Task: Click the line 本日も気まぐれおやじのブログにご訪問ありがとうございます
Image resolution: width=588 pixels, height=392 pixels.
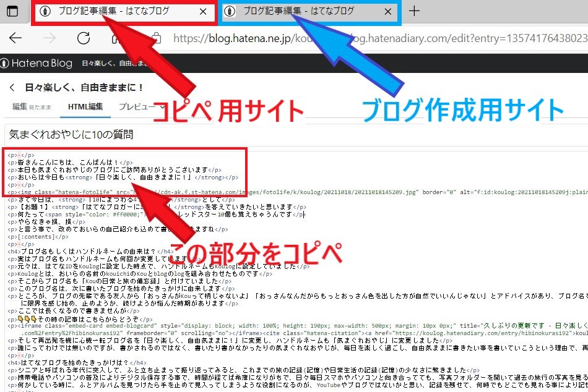Action: tap(115, 170)
